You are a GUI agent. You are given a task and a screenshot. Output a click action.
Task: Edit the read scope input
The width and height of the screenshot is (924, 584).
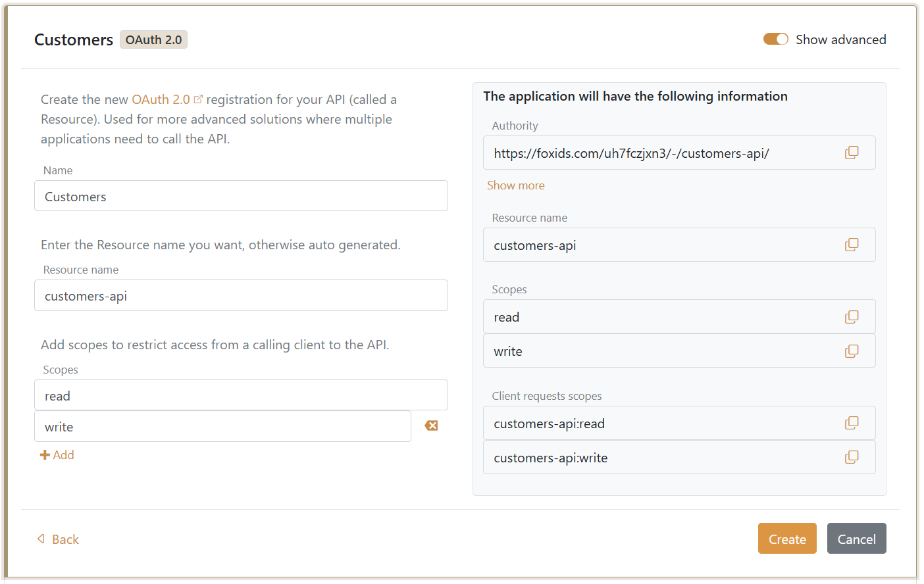tap(241, 395)
